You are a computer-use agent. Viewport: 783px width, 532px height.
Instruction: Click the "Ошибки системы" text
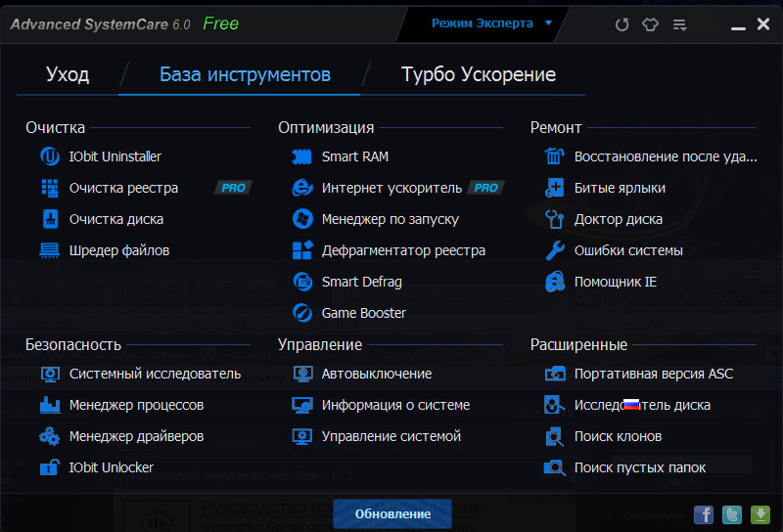pyautogui.click(x=628, y=250)
